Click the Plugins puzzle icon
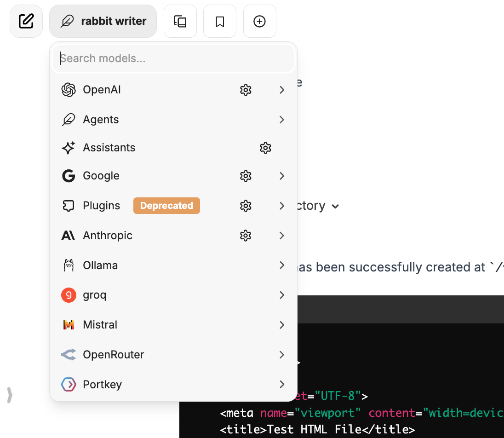 [69, 206]
